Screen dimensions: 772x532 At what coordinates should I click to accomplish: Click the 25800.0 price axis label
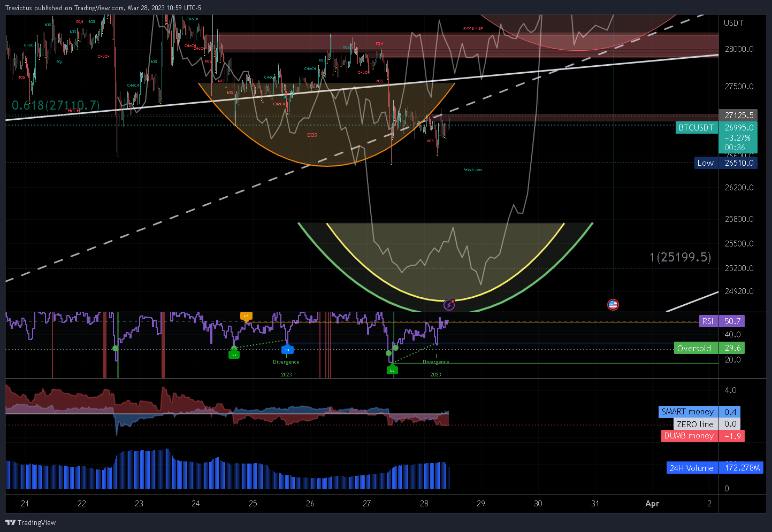click(739, 219)
